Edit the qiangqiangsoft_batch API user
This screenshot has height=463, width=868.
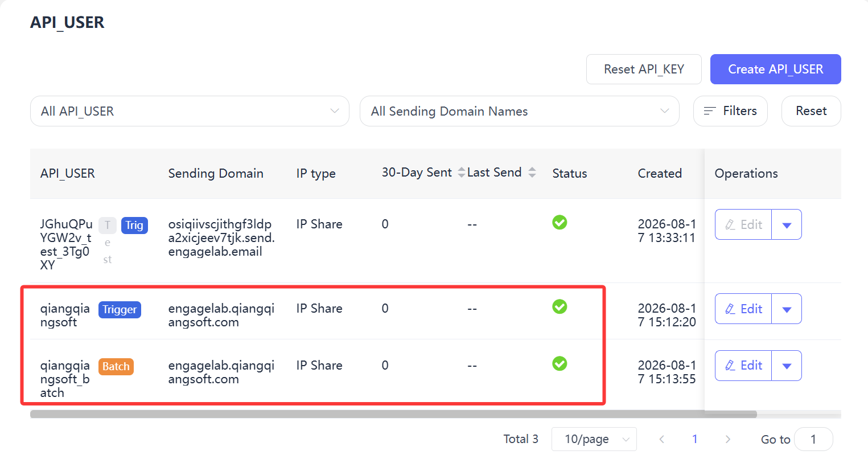743,366
